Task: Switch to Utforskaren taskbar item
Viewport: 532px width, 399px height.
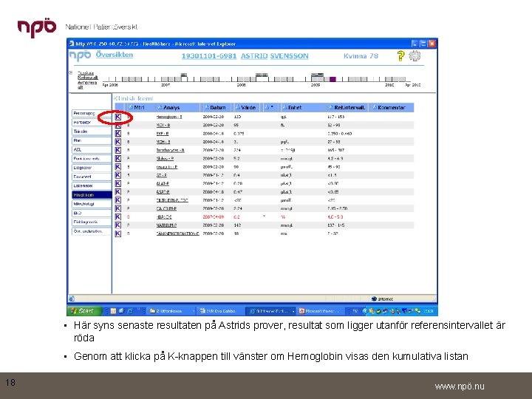Action: point(171,311)
